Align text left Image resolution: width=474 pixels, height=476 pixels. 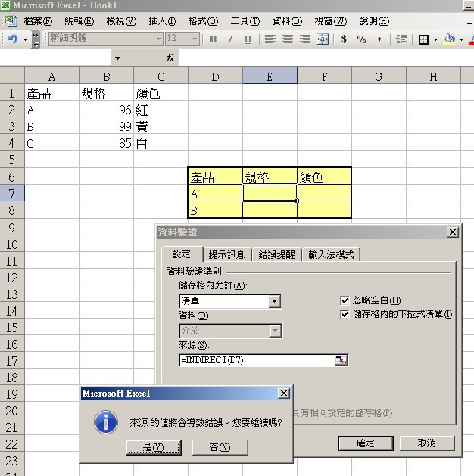coord(270,39)
